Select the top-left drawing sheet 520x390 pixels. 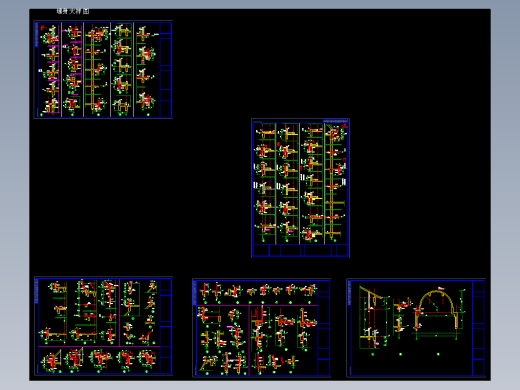103,69
